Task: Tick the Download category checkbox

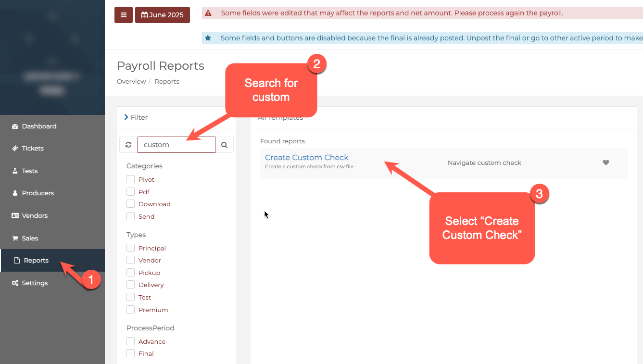Action: point(130,204)
